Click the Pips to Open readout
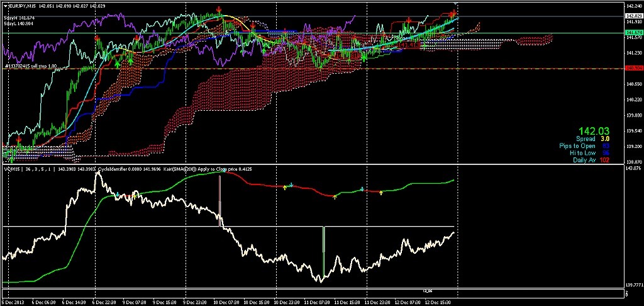Image resolution: width=644 pixels, height=306 pixels. click(x=584, y=146)
